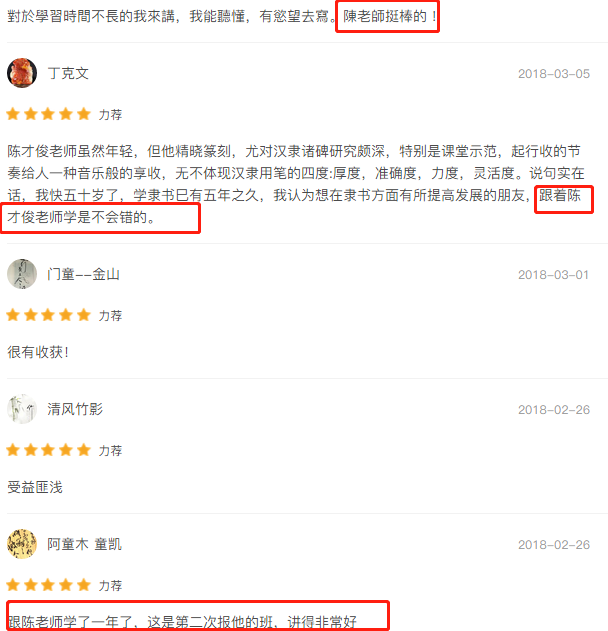Click 力荐 label in 丁克文's review
Image resolution: width=608 pixels, height=631 pixels.
point(110,115)
